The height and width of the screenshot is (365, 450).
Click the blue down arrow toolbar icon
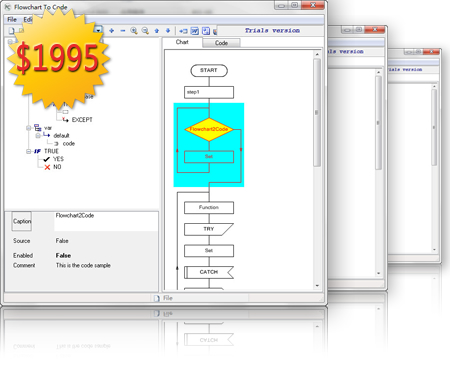(168, 31)
